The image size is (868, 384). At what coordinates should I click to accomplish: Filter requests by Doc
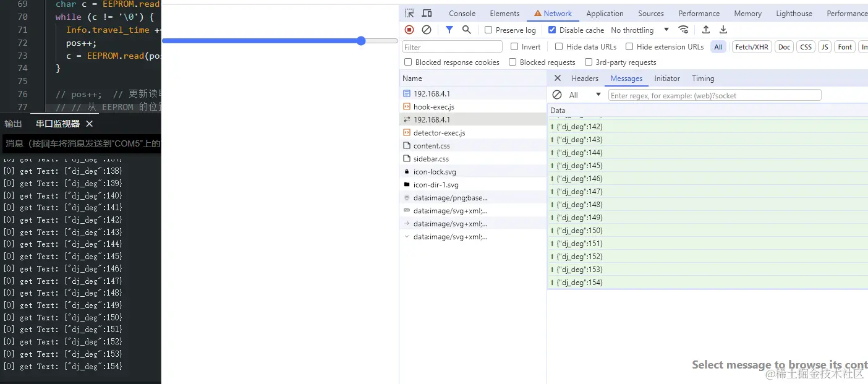784,47
